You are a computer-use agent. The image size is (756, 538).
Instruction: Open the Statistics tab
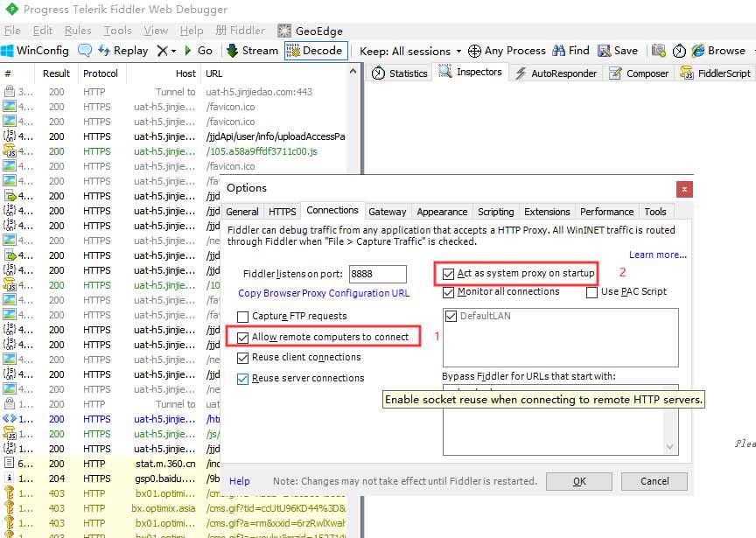click(x=400, y=73)
